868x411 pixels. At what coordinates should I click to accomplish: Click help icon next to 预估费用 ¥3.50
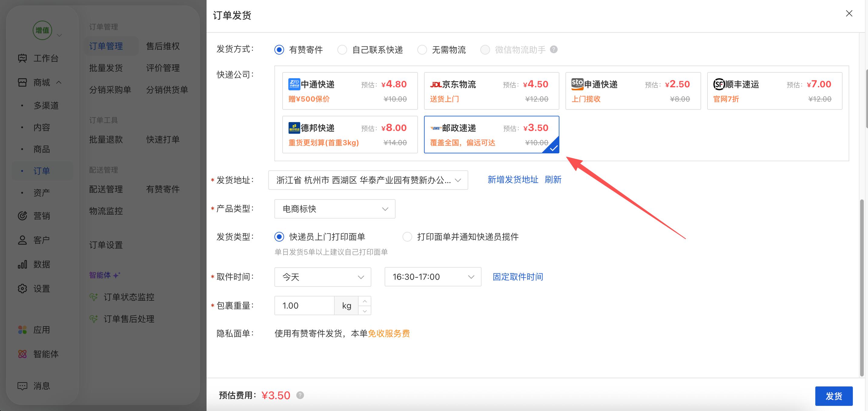point(300,395)
